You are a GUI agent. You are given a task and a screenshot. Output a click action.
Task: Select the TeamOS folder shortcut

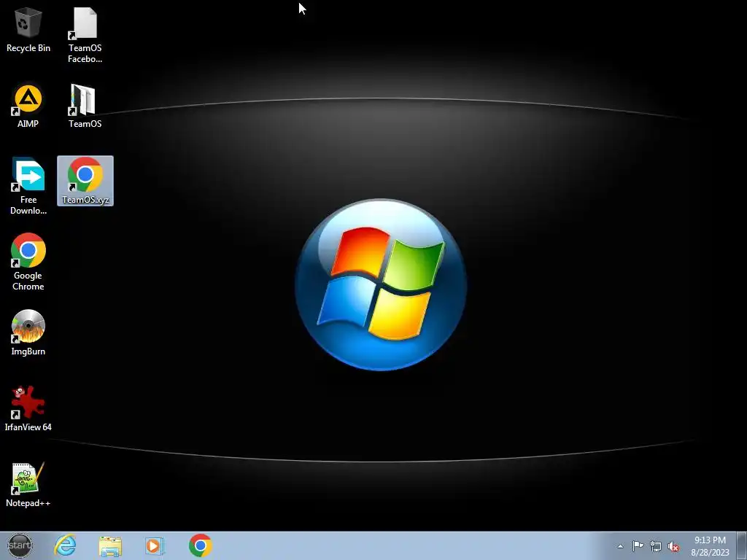(x=85, y=106)
